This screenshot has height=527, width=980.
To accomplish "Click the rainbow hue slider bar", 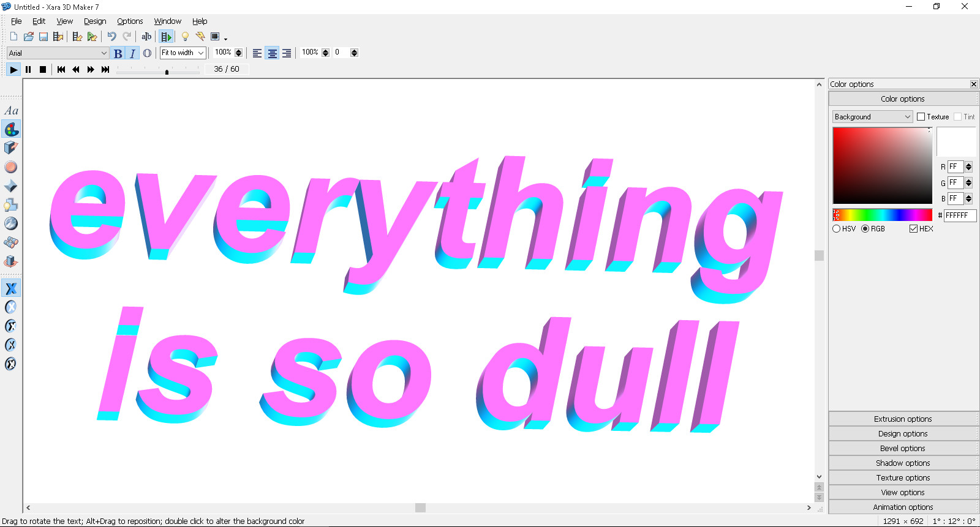I will (883, 215).
